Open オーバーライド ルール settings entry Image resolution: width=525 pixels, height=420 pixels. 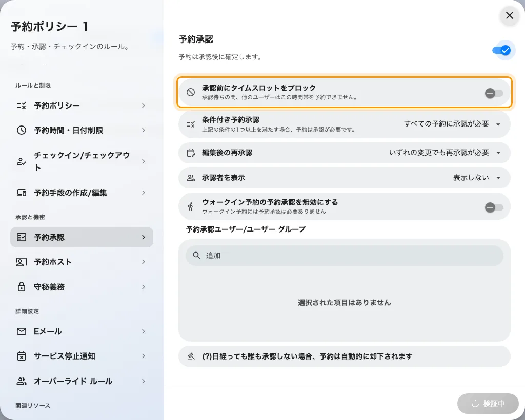[82, 381]
